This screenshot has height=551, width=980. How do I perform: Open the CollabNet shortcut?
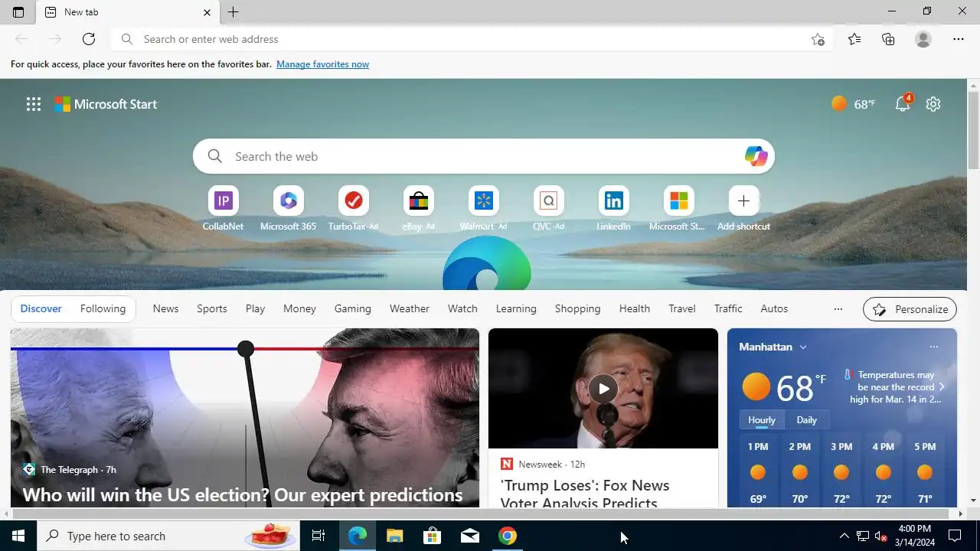click(x=223, y=208)
